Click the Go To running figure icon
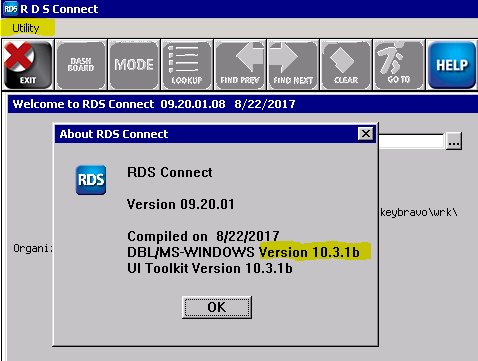478x361 pixels. coord(399,65)
